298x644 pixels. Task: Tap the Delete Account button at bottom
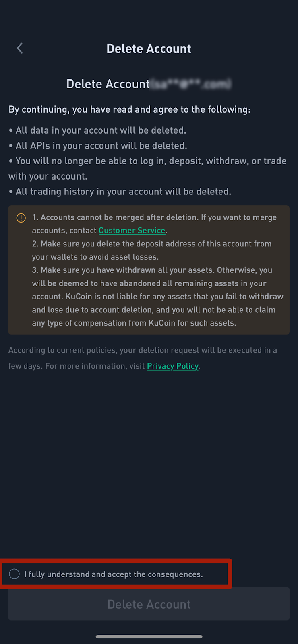click(x=149, y=604)
